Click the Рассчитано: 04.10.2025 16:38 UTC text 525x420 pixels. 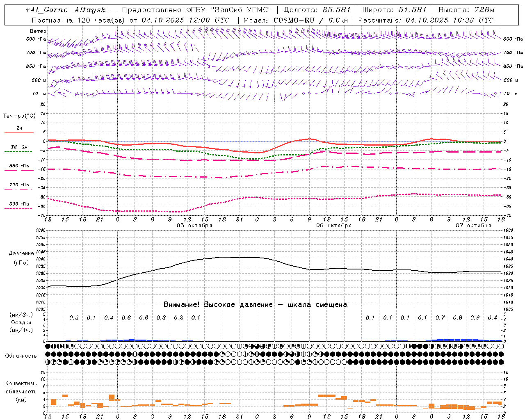[x=426, y=20]
